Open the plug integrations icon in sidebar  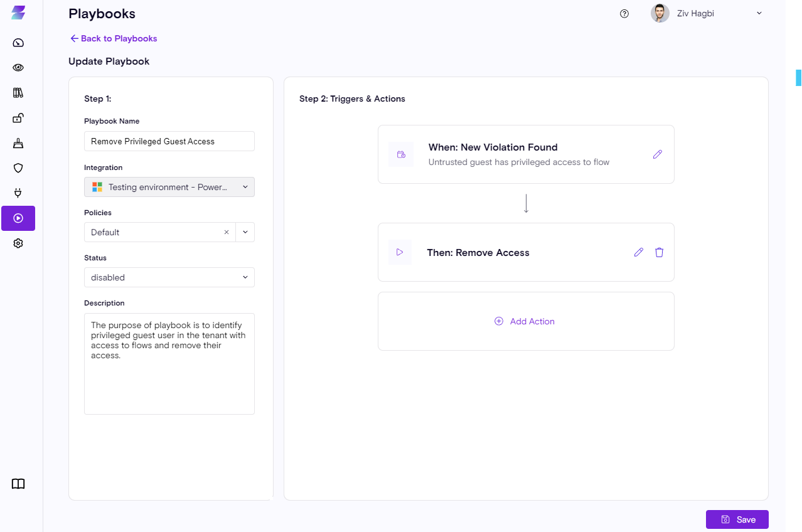tap(18, 193)
